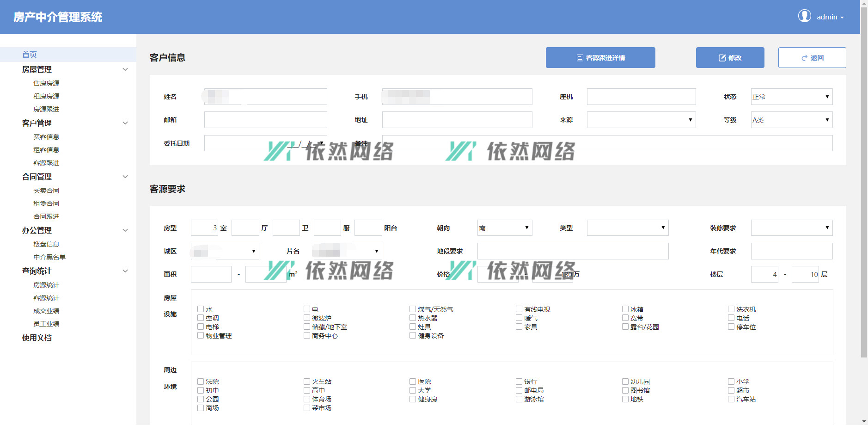This screenshot has height=425, width=868.
Task: Tick the 地铁 surroundings checkbox
Action: click(x=625, y=399)
